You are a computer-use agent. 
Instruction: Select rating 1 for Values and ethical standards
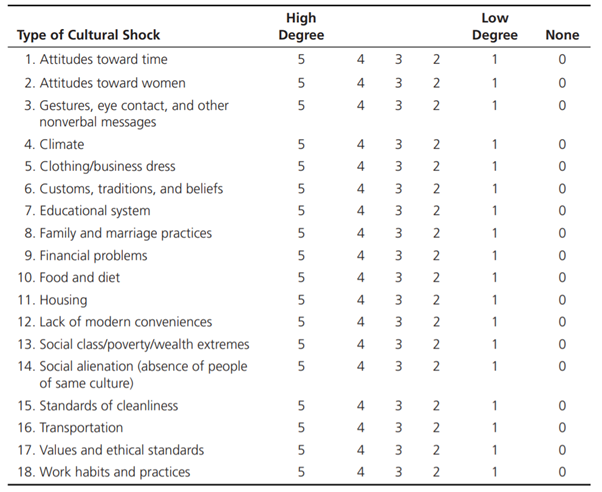494,450
